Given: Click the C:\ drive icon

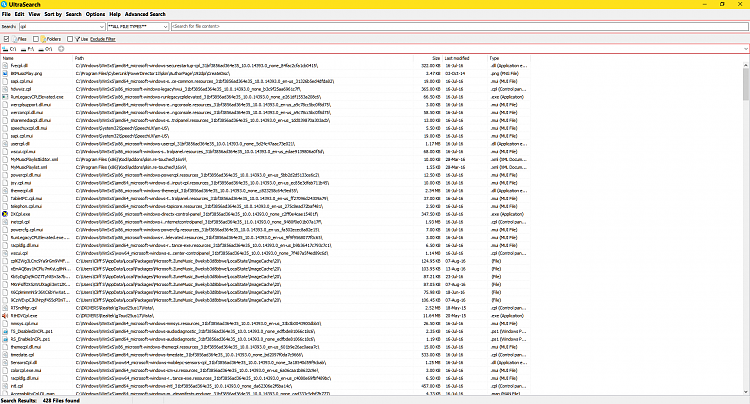Looking at the screenshot, I should 5,49.
